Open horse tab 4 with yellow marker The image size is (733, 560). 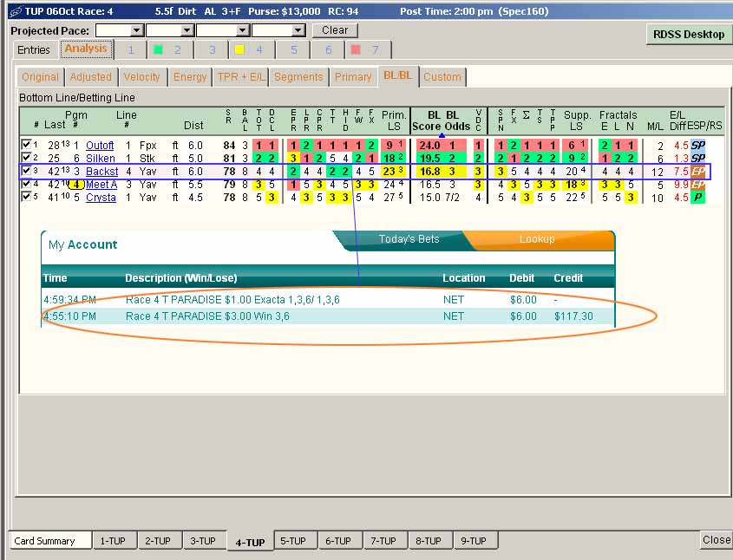pyautogui.click(x=252, y=50)
